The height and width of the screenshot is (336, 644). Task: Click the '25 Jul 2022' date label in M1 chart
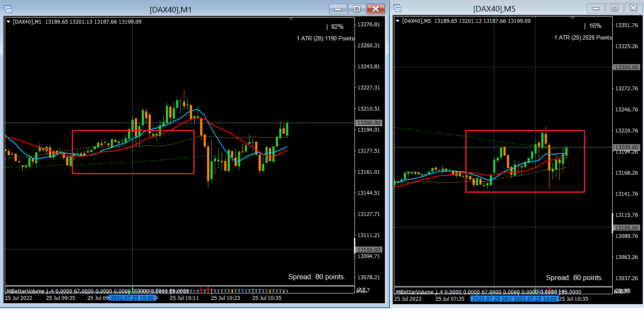(x=18, y=298)
